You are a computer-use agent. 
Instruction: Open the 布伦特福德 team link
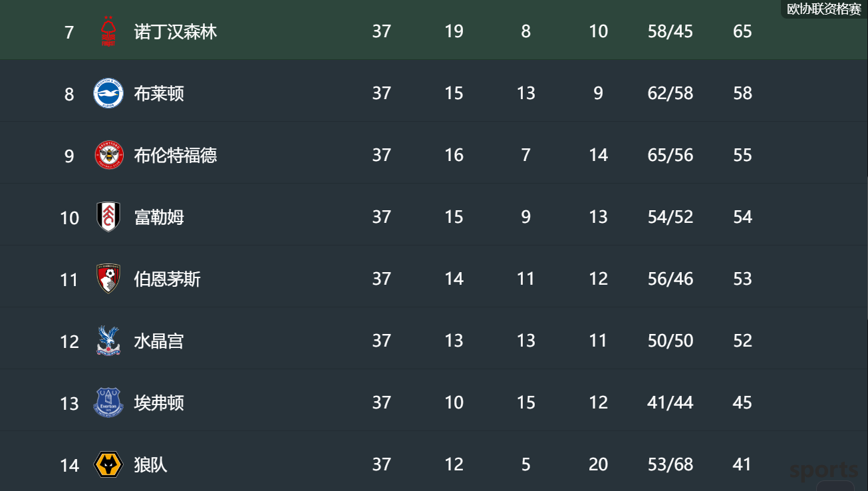tap(176, 155)
